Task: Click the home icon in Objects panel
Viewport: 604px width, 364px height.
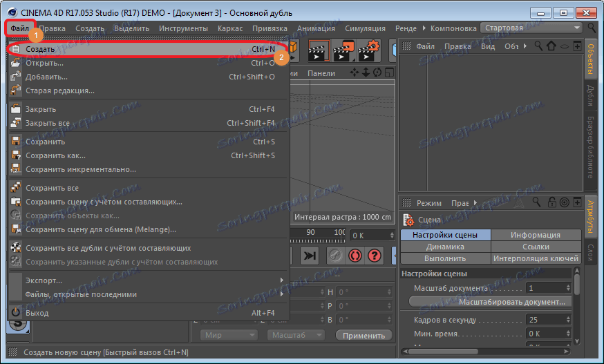Action: point(551,46)
